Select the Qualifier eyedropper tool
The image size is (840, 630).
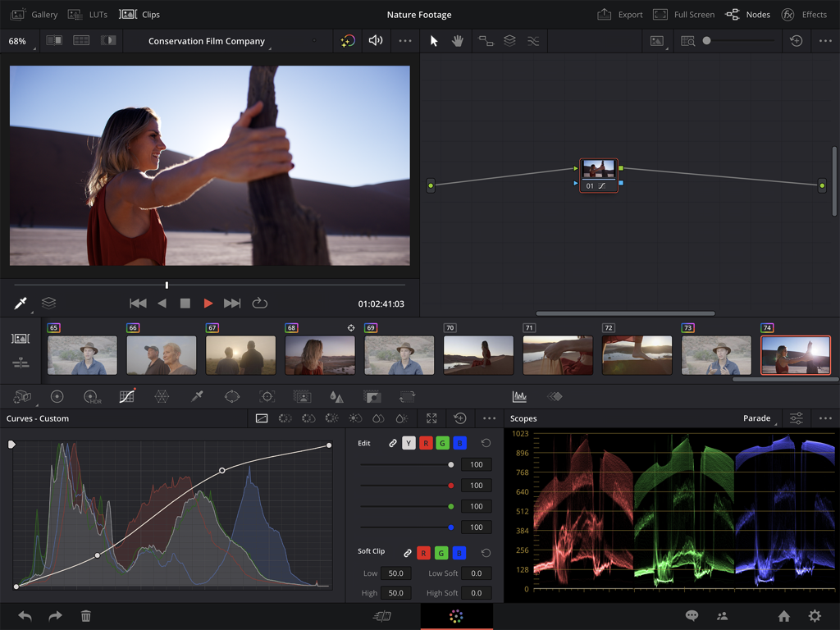(199, 396)
